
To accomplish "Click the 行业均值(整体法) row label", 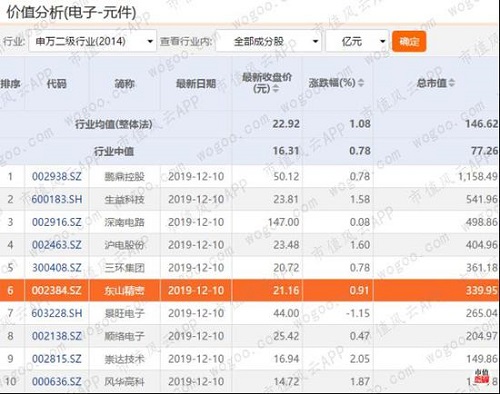I will coord(114,124).
